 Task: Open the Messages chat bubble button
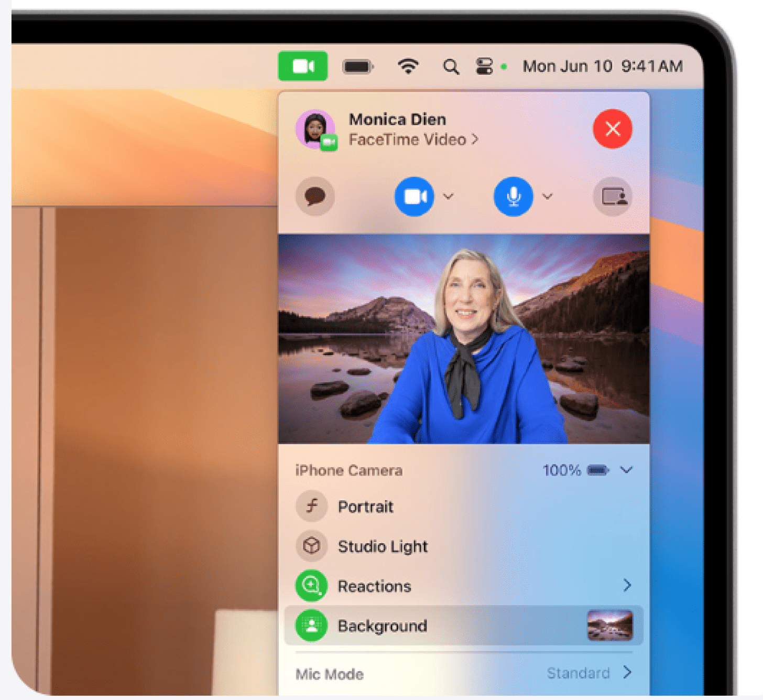pyautogui.click(x=315, y=197)
